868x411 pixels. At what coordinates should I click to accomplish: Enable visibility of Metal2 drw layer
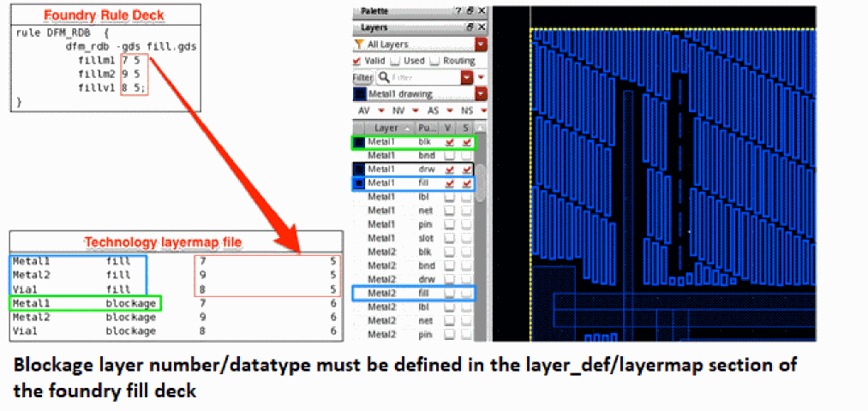tap(450, 279)
